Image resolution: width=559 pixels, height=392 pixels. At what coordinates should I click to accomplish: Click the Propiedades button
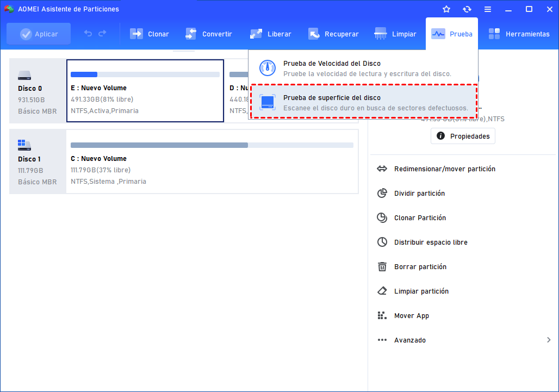click(463, 136)
